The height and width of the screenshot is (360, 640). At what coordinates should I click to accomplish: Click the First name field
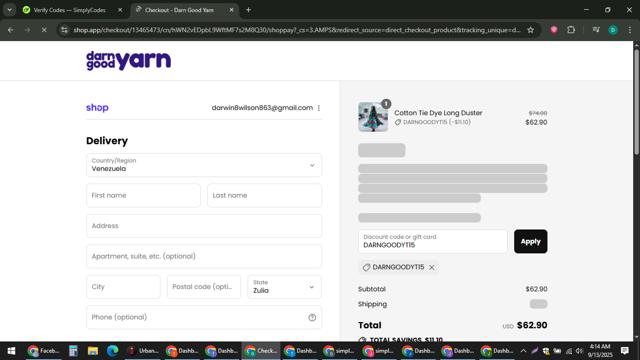click(x=143, y=196)
